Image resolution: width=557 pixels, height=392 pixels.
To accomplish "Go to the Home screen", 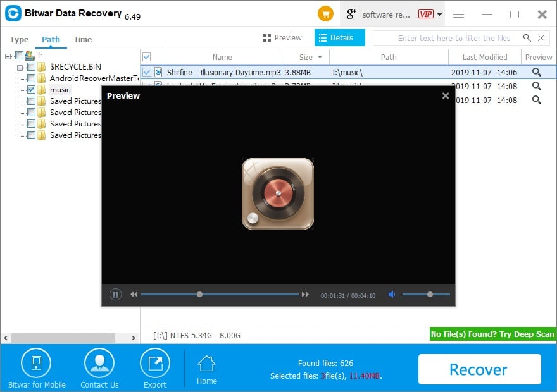I will click(207, 370).
